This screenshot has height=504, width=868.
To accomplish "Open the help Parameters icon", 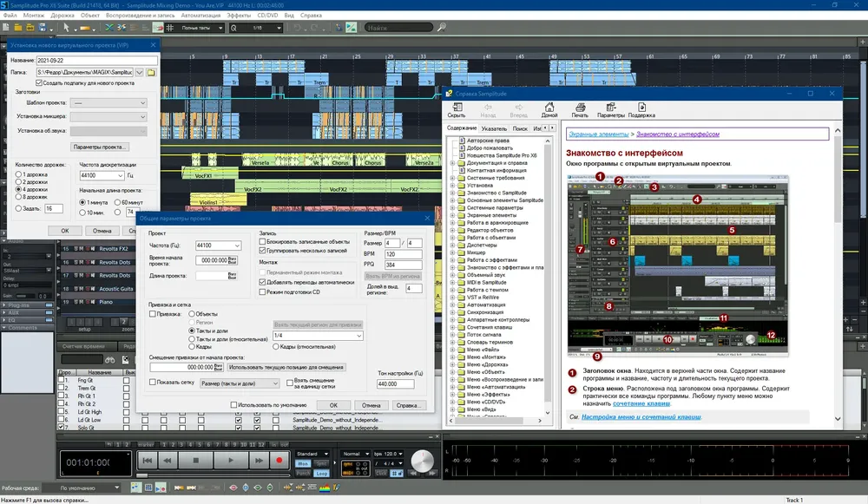I will (610, 110).
